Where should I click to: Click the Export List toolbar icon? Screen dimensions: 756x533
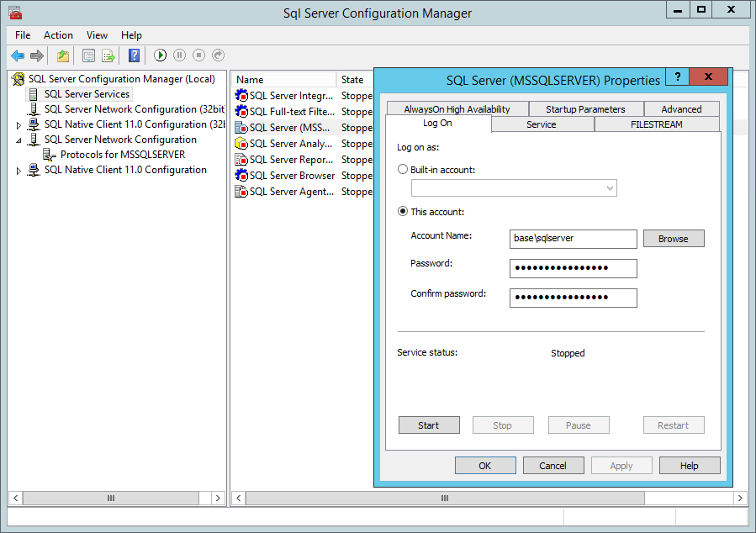tap(108, 55)
